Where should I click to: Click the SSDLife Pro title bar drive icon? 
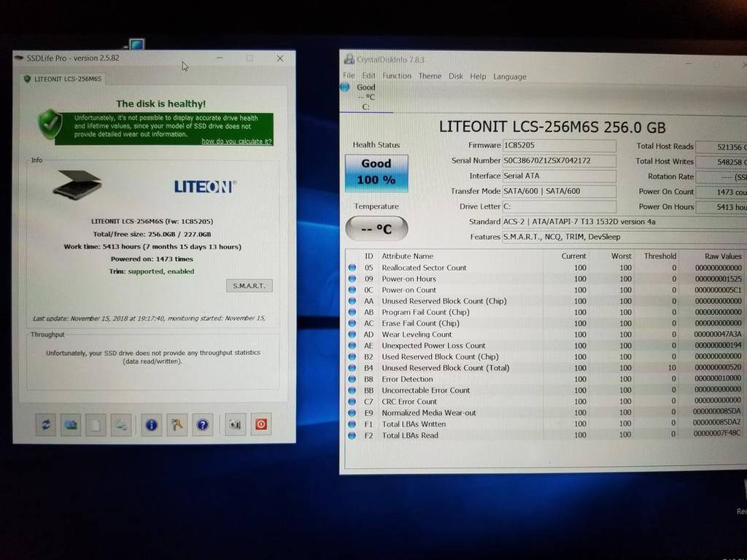click(19, 58)
